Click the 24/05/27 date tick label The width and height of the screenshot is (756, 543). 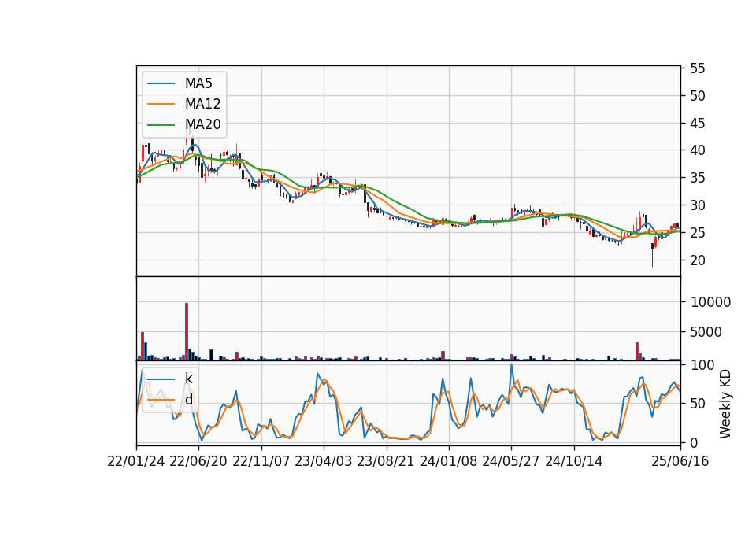pos(511,461)
